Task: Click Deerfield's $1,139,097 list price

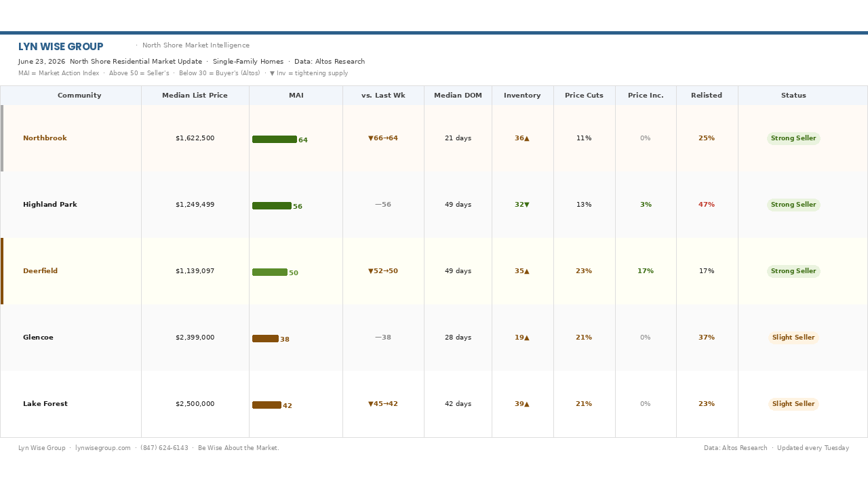Action: pyautogui.click(x=195, y=271)
